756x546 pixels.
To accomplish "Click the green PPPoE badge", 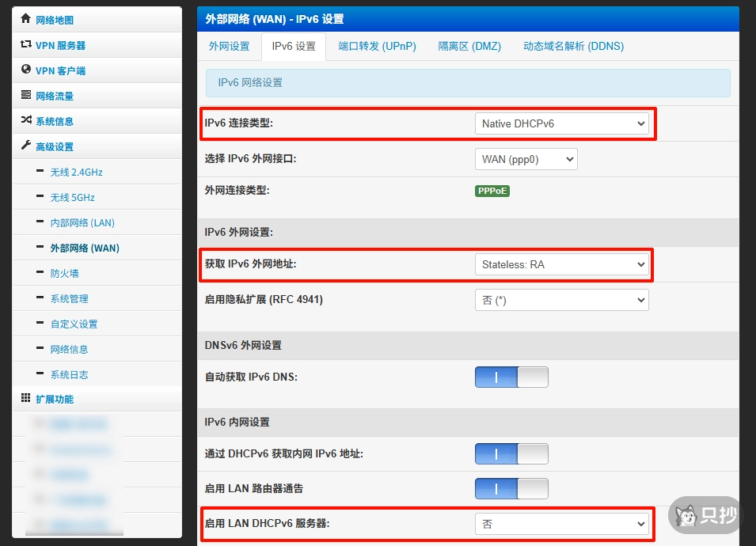I will coord(492,191).
